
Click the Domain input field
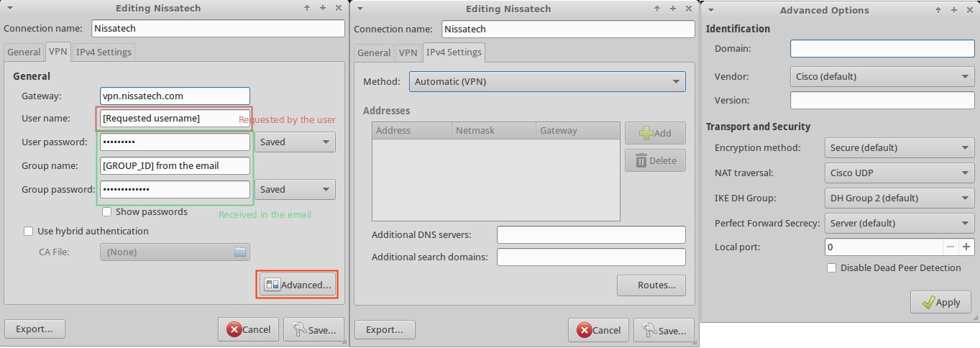[882, 48]
